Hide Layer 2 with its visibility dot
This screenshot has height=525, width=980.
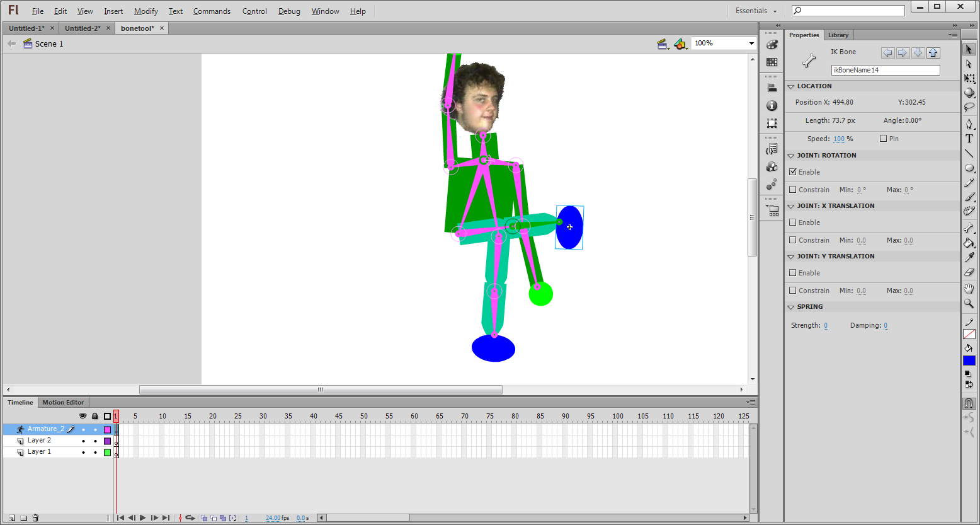(83, 440)
